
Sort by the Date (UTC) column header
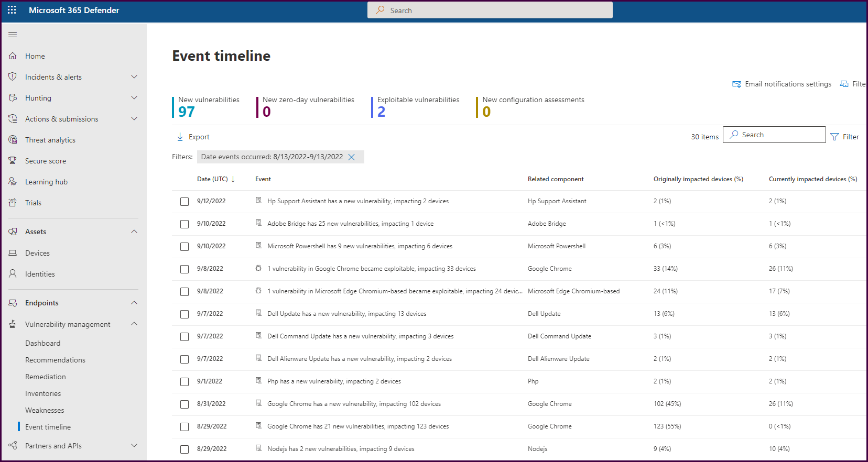213,179
